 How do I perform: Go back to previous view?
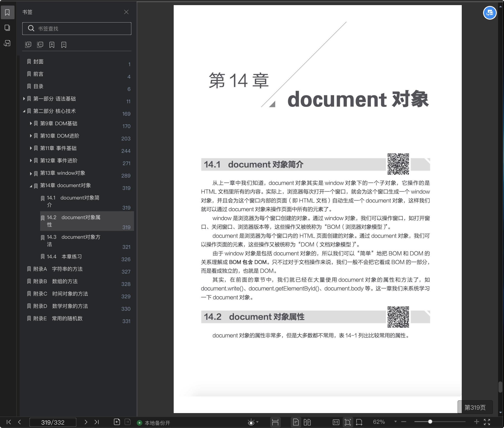(x=117, y=422)
